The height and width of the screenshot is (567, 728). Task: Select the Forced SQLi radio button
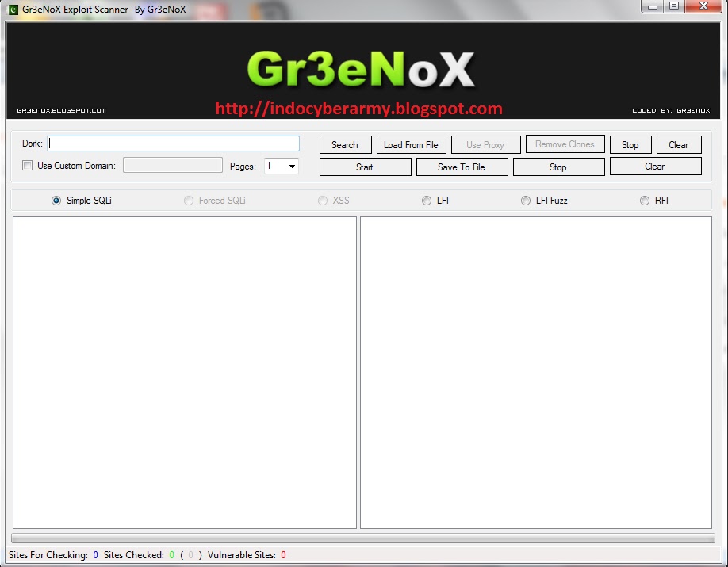189,201
